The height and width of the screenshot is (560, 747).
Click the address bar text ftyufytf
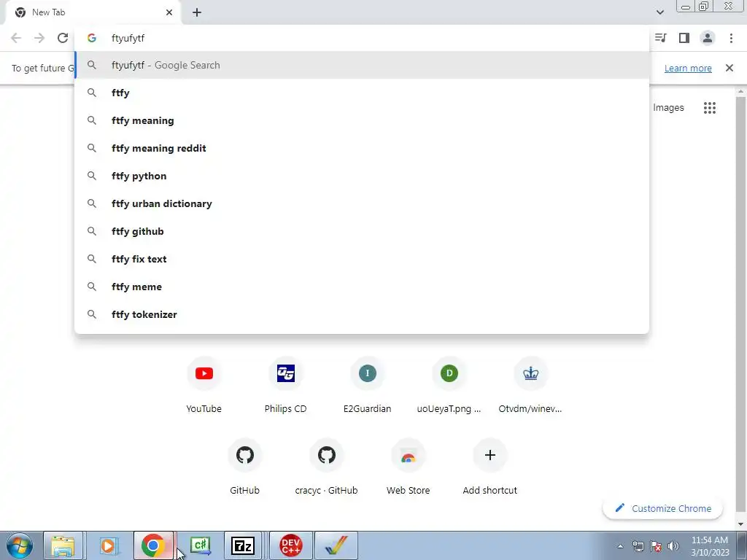[128, 38]
